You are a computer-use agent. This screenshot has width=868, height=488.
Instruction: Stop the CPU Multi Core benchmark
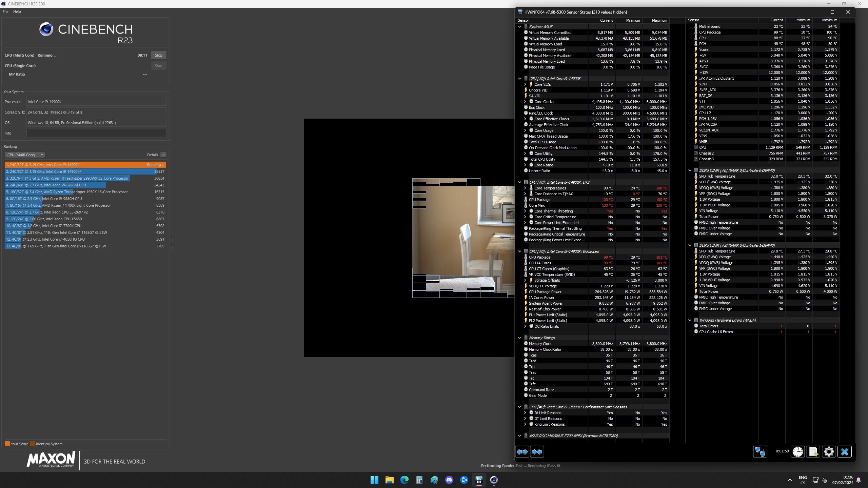(159, 55)
